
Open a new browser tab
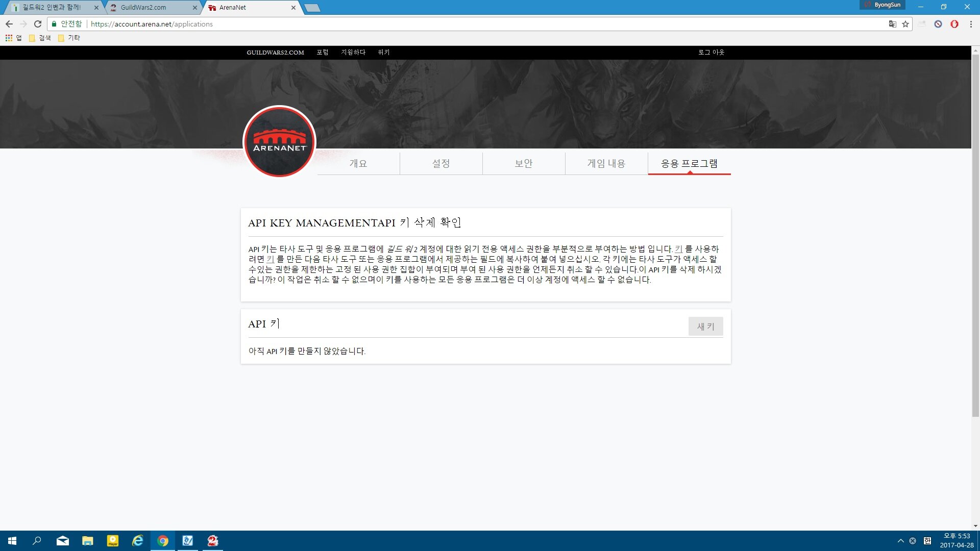pos(312,8)
